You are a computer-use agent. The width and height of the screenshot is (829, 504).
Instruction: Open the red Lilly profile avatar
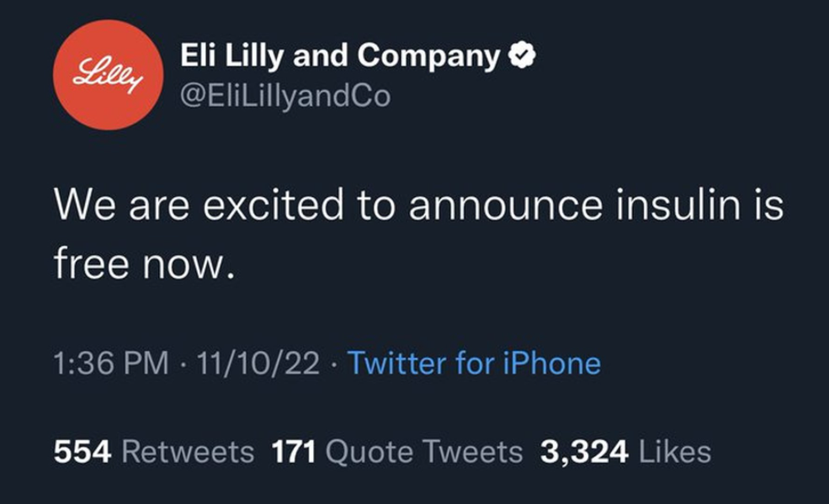point(108,76)
